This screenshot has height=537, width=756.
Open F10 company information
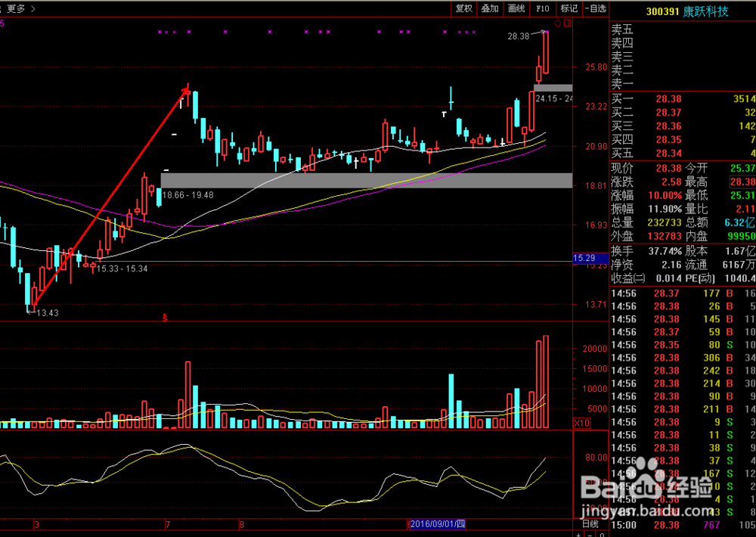pos(542,8)
